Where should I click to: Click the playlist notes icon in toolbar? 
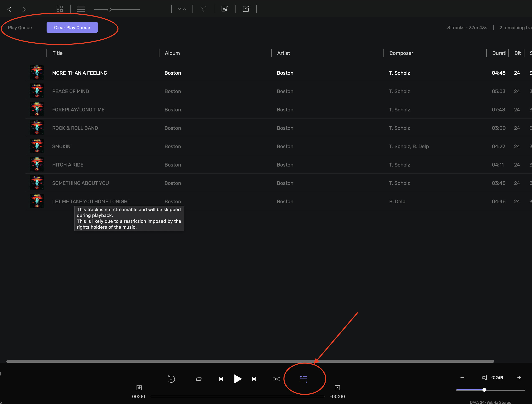[x=224, y=9]
